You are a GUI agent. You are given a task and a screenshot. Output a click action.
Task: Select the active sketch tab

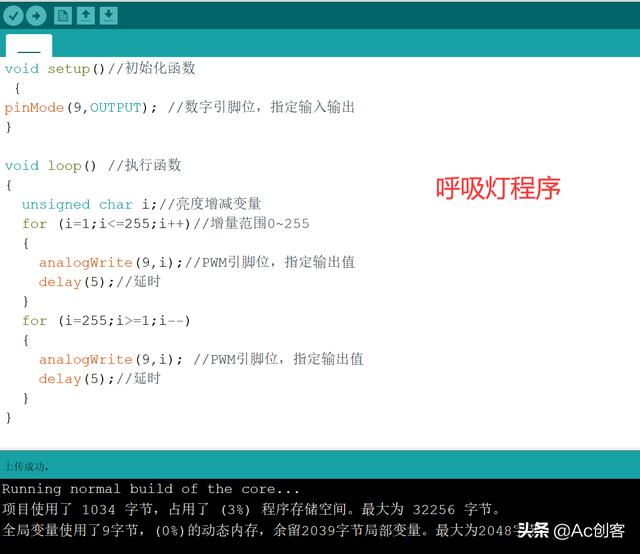[x=29, y=45]
